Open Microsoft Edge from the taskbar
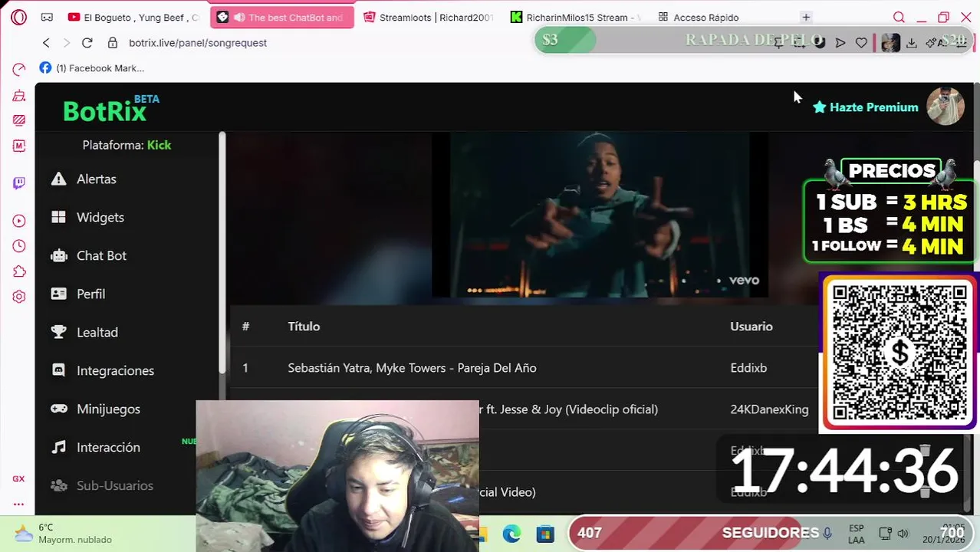Viewport: 980px width, 552px height. [x=511, y=534]
